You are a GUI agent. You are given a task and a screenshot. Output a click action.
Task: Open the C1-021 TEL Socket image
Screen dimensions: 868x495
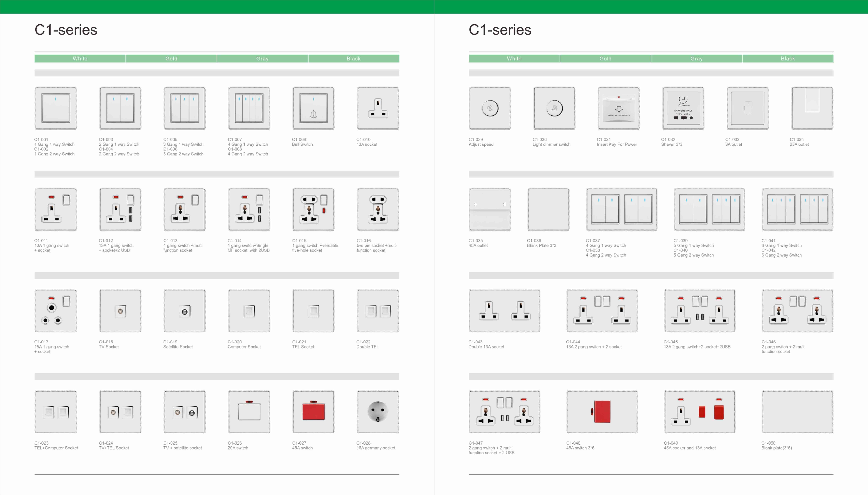[313, 311]
